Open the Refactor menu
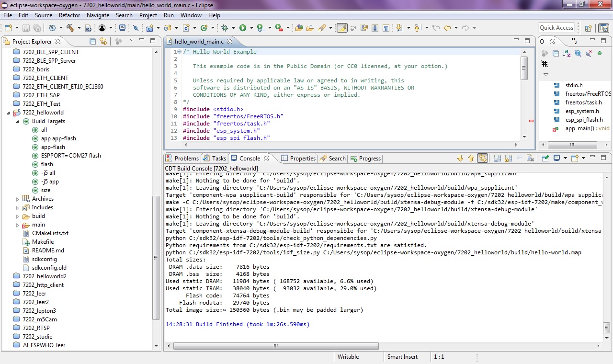This screenshot has width=613, height=364. 69,15
